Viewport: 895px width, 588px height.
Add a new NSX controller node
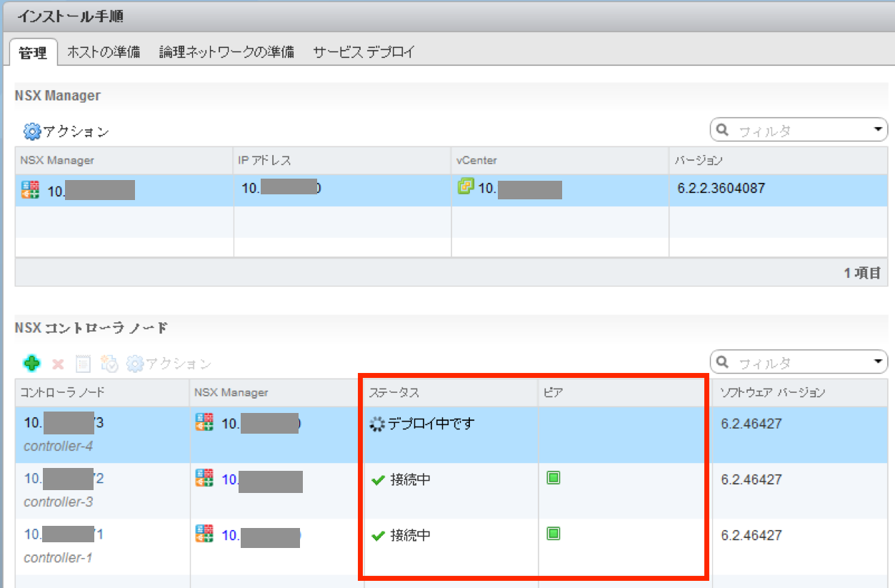pos(31,362)
